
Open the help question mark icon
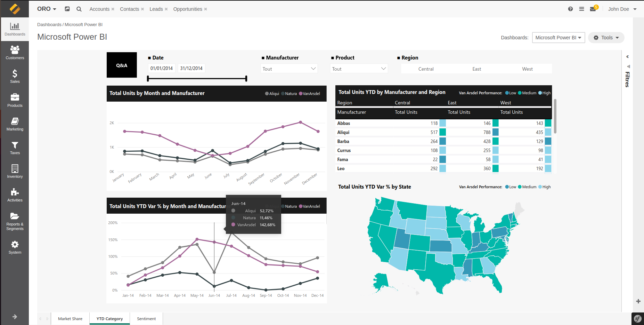(570, 9)
